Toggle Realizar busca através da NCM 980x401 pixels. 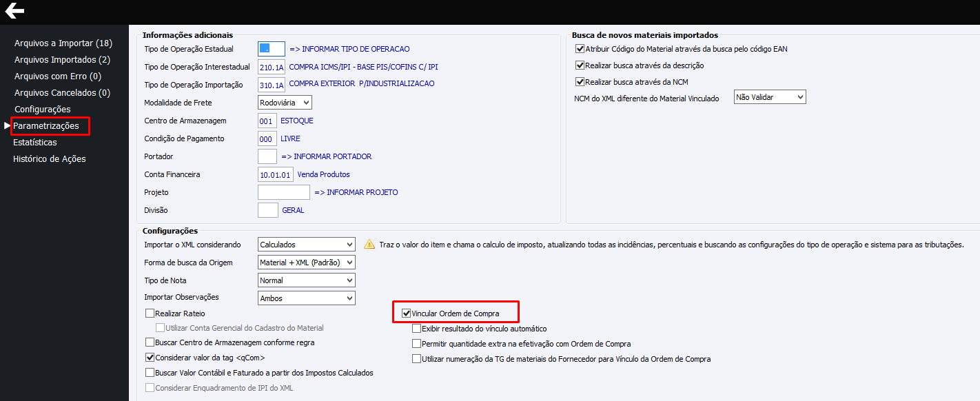tap(580, 82)
